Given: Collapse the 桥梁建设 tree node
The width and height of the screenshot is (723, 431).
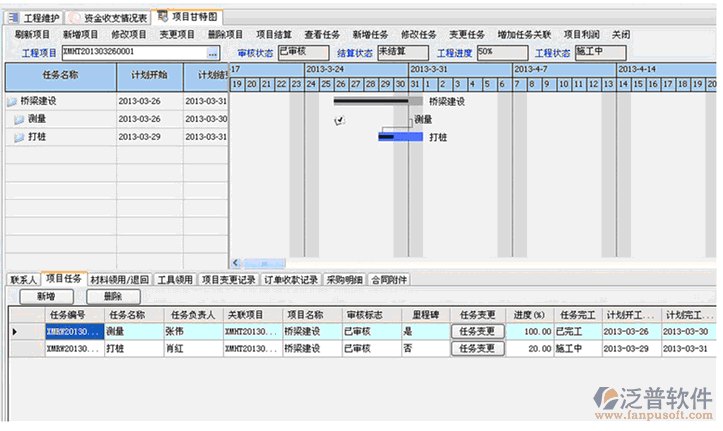Looking at the screenshot, I should [x=11, y=101].
